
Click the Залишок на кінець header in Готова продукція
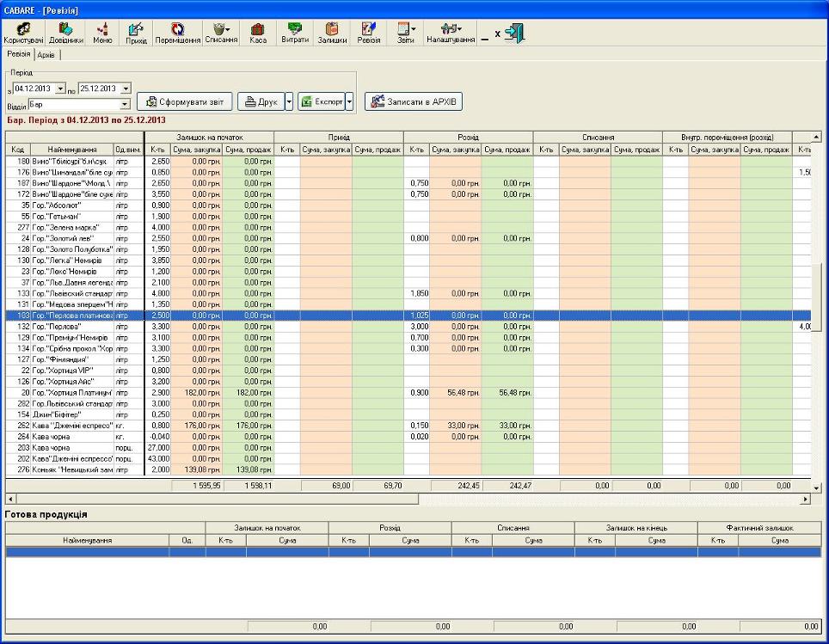tap(636, 528)
